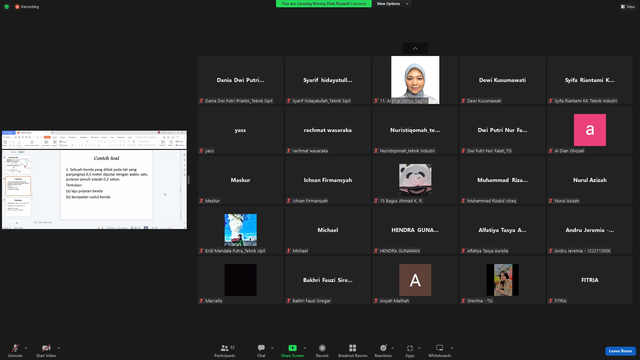Click the Recording indicator
This screenshot has height=360, width=640.
tap(27, 7)
